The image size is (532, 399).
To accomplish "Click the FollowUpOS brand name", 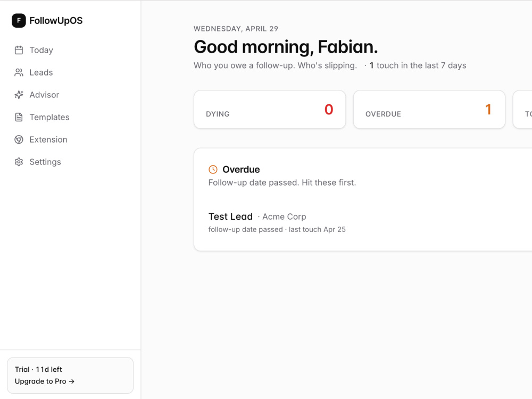I will coord(56,21).
